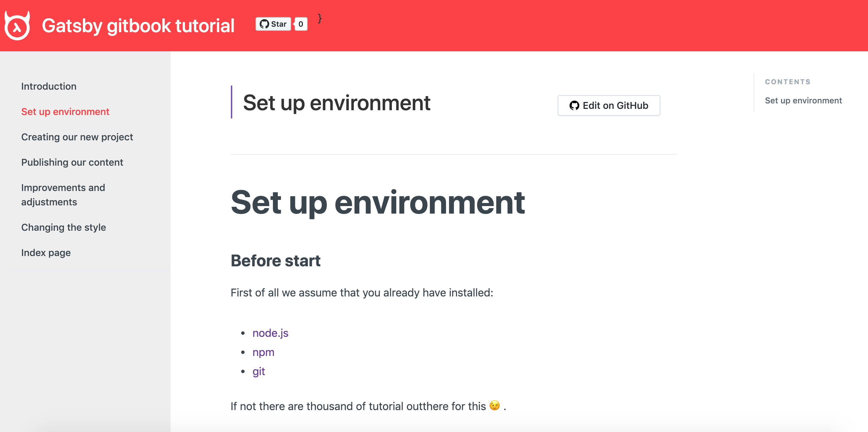Click the Before start heading
Screen dimensions: 868x432
click(275, 261)
